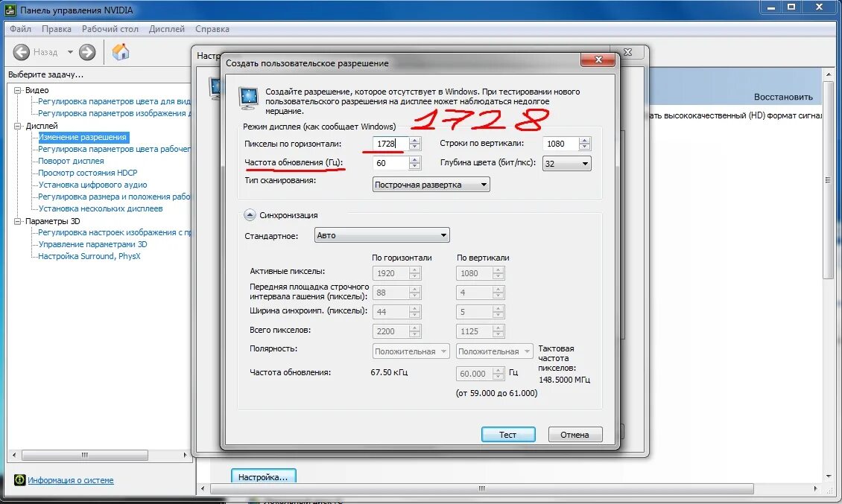
Task: Open the Home icon in toolbar
Action: click(x=120, y=51)
